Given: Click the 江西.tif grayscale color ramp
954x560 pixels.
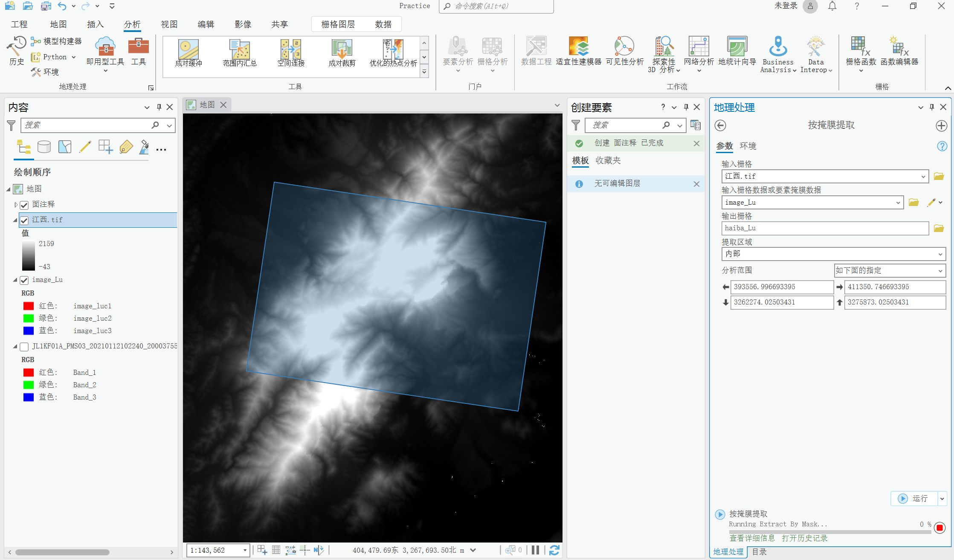Looking at the screenshot, I should 29,255.
